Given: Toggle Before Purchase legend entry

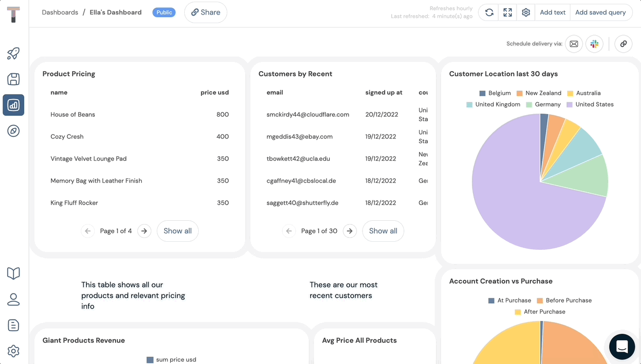Looking at the screenshot, I should [564, 300].
